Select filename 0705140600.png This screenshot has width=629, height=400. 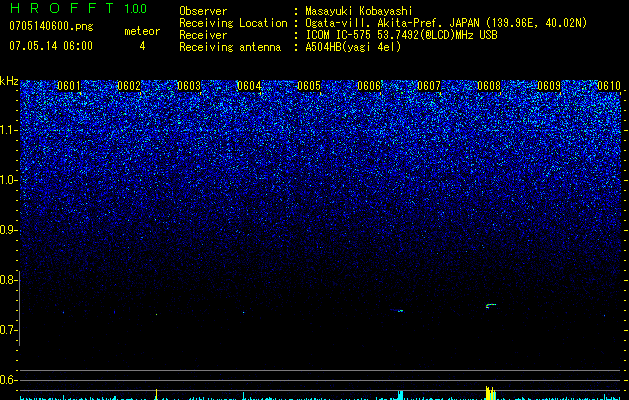(x=51, y=27)
